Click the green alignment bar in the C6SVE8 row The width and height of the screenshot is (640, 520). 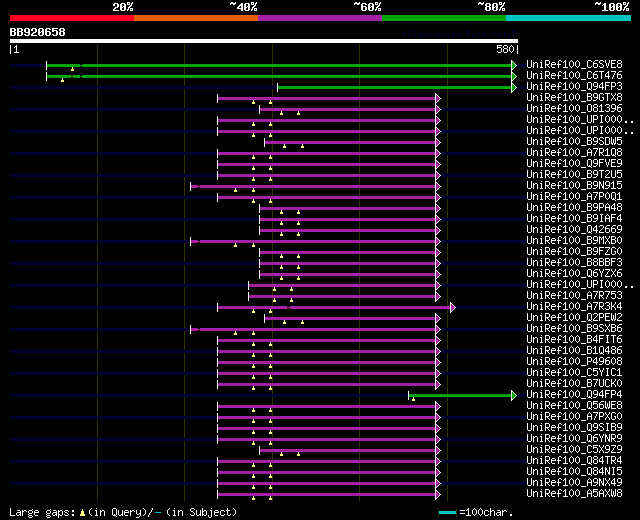point(279,65)
